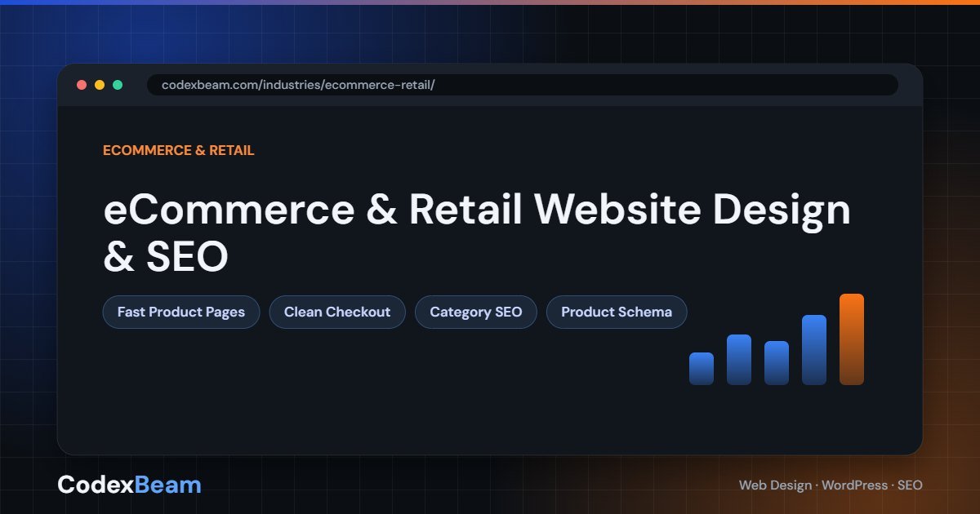Click the orange ECOMMERCE & RETAIL label
The width and height of the screenshot is (980, 514).
179,150
